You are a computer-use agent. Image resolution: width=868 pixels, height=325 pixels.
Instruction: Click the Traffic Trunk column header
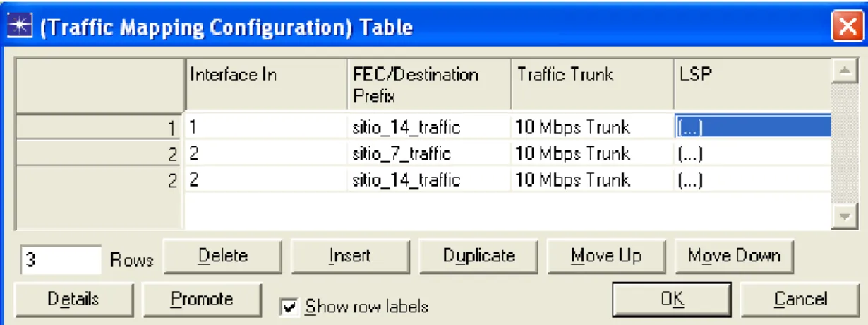point(592,84)
